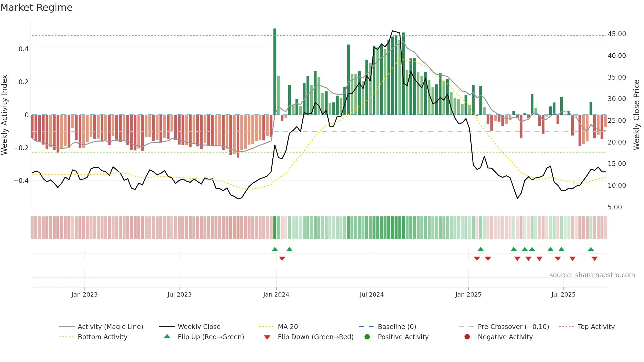The width and height of the screenshot is (644, 362).
Task: Click the −0.4 activity axis tick
Action: [21, 181]
